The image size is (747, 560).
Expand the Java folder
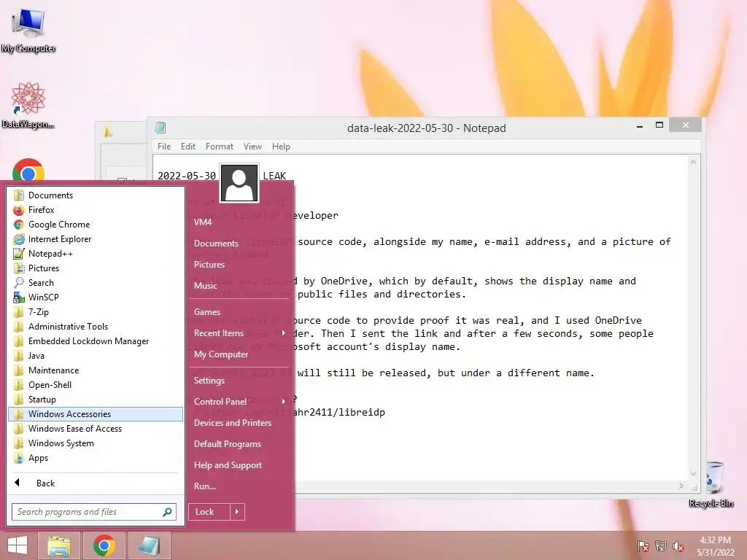[96, 356]
